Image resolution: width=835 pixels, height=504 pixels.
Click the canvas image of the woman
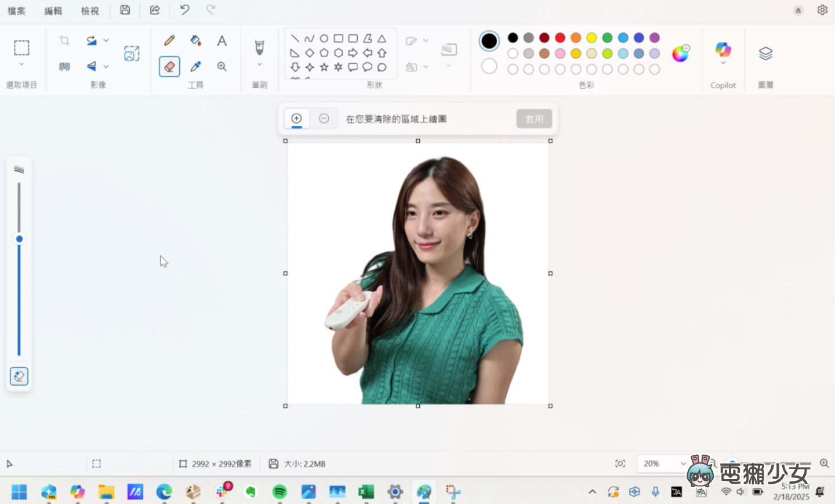418,274
